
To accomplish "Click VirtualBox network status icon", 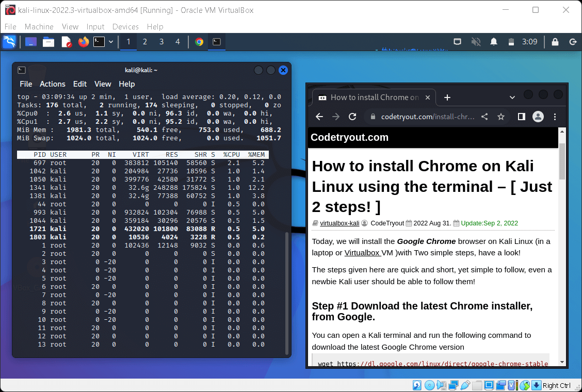I will (453, 385).
